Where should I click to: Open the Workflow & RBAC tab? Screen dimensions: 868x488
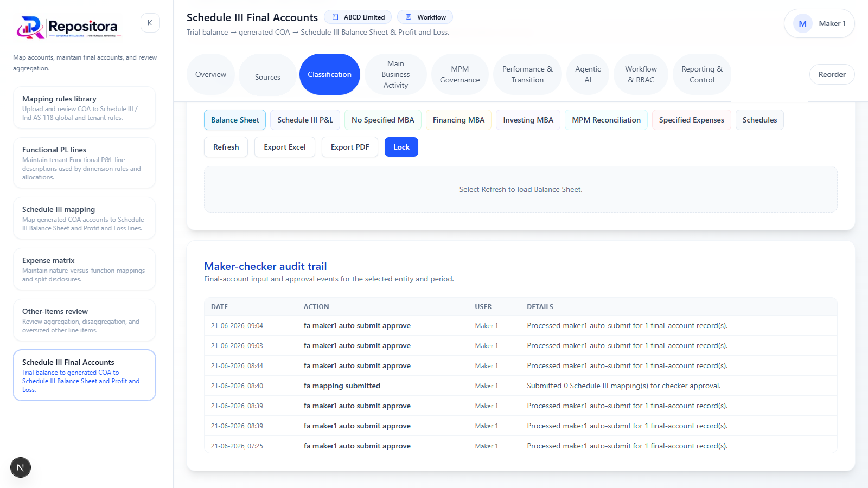[x=641, y=74]
